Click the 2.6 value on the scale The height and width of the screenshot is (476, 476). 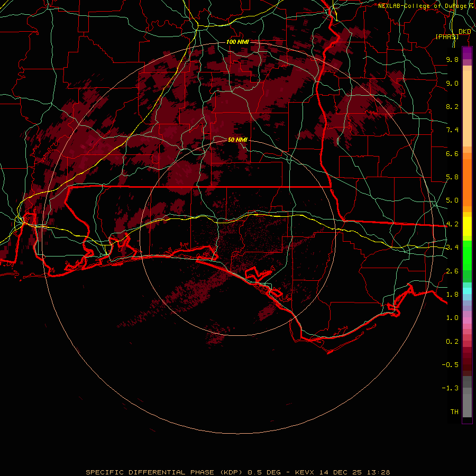452,271
